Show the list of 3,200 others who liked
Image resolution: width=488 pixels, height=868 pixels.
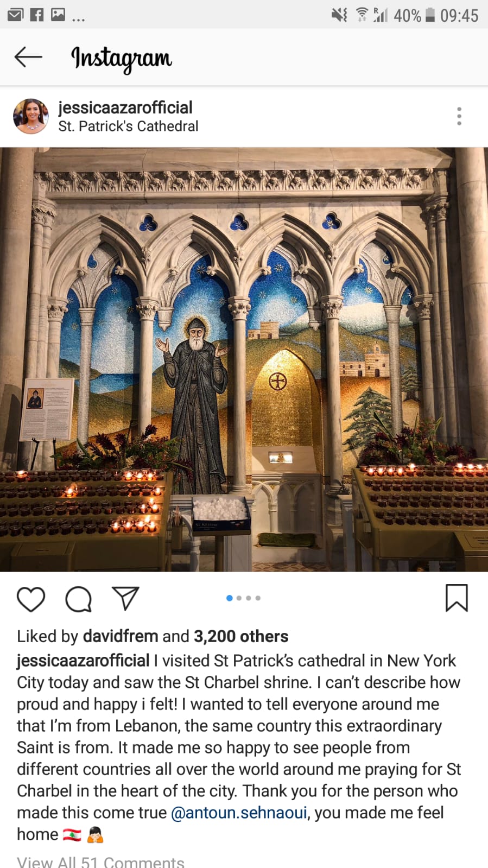pyautogui.click(x=241, y=636)
